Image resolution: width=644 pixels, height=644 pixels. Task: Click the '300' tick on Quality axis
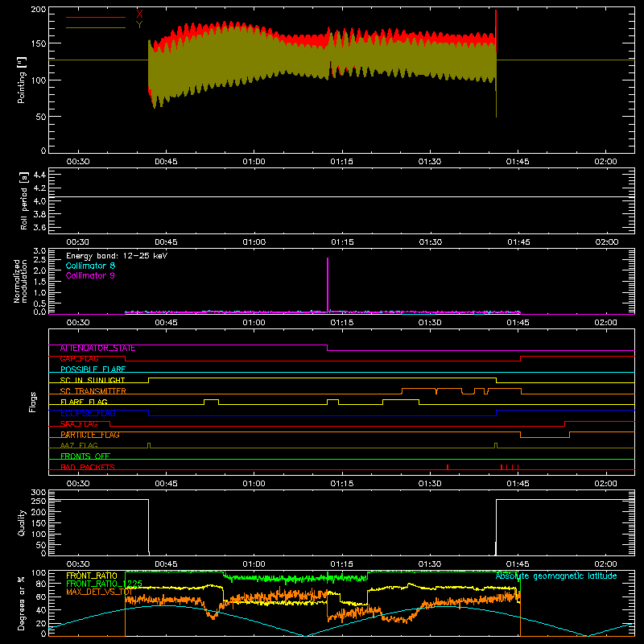point(39,493)
